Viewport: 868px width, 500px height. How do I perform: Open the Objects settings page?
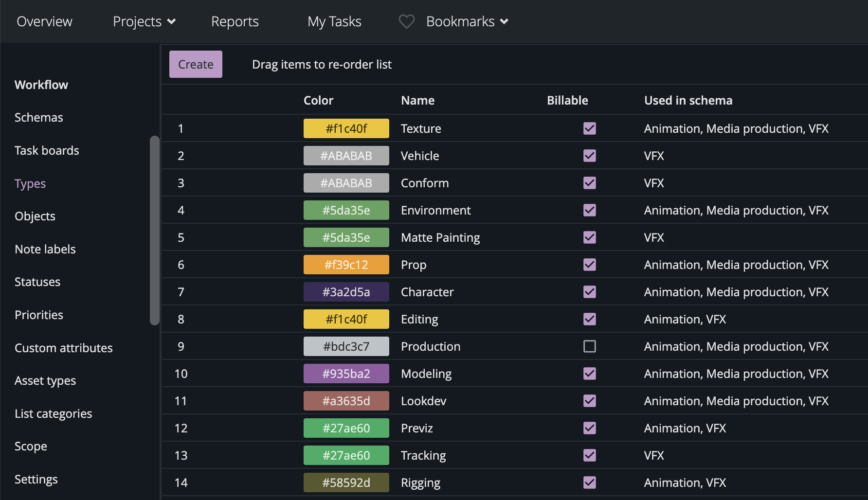click(35, 216)
